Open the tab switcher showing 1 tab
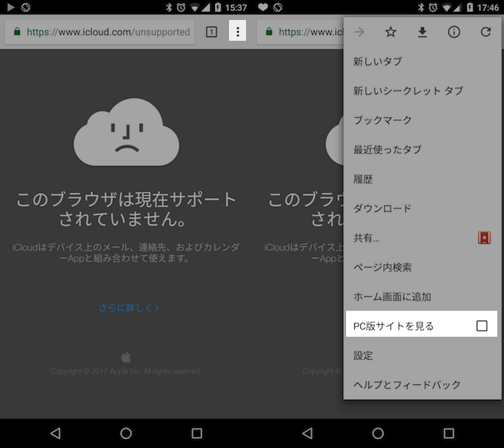 click(211, 32)
